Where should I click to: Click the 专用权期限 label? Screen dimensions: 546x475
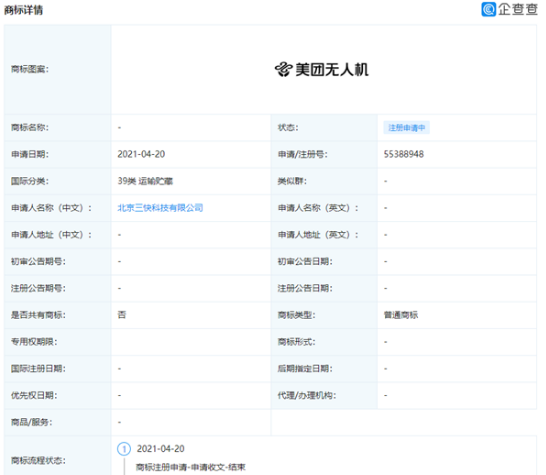point(34,342)
